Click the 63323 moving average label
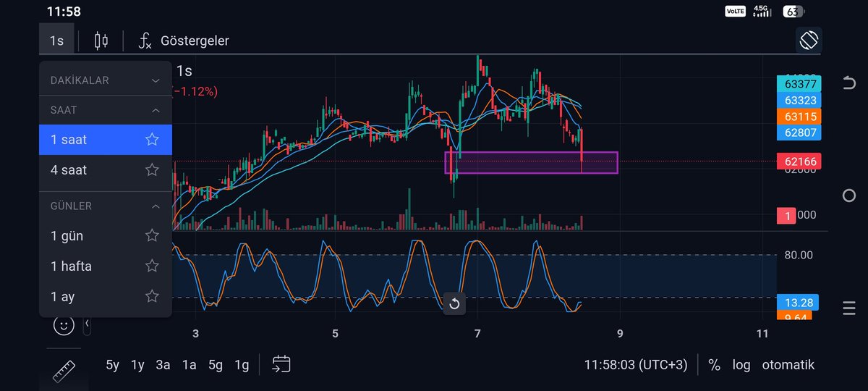Screen dimensions: 868x391 [x=800, y=101]
